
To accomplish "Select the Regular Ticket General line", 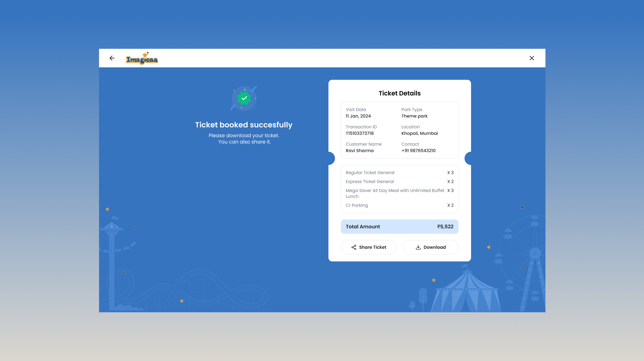I will click(x=370, y=172).
